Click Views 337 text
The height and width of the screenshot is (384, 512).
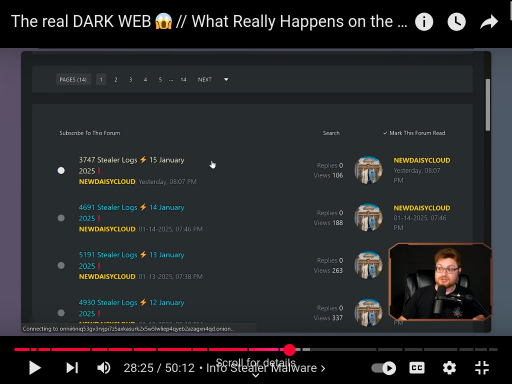coord(328,318)
